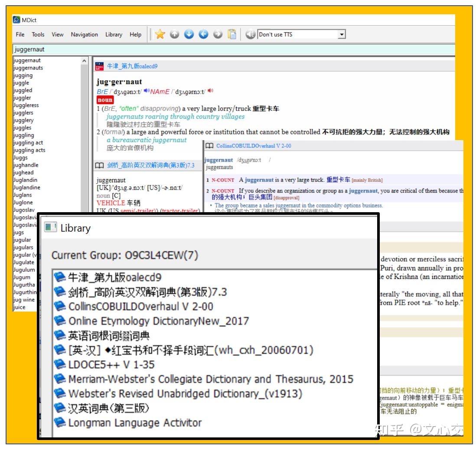Open the Help menu
The image size is (476, 450).
135,34
